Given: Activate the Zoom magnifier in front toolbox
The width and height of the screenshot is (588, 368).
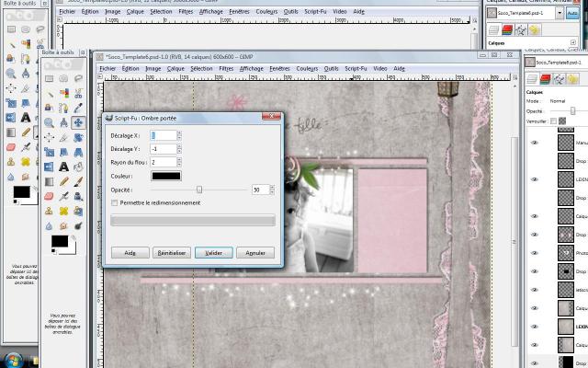Looking at the screenshot, I should tap(49, 122).
